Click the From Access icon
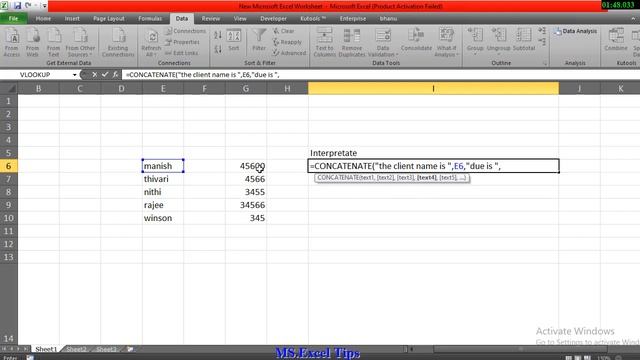Viewport: 640px width, 360px height. 12,42
